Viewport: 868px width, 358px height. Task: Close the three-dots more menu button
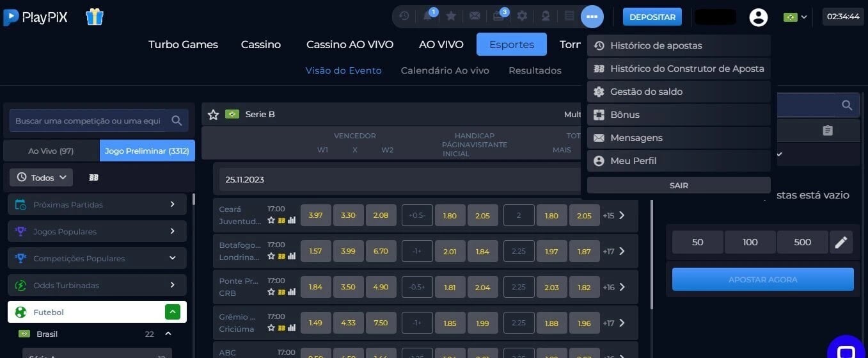pyautogui.click(x=592, y=17)
